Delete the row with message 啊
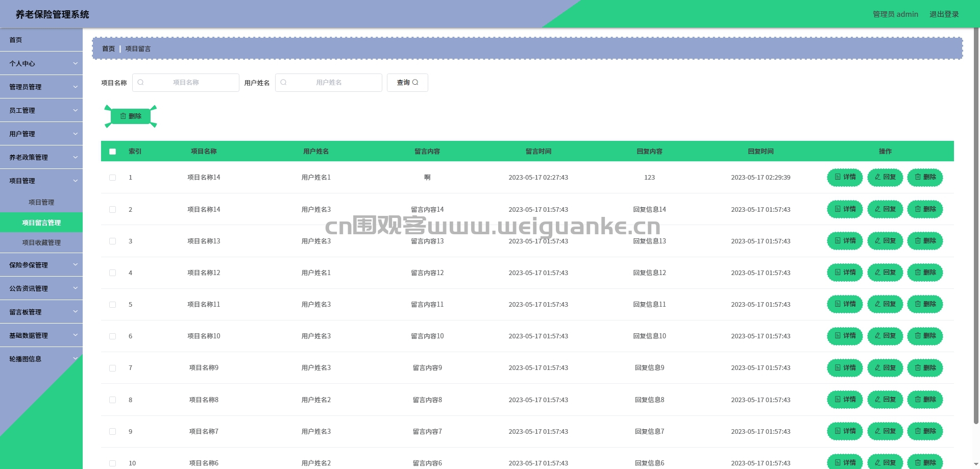Viewport: 980px width, 469px height. click(925, 177)
